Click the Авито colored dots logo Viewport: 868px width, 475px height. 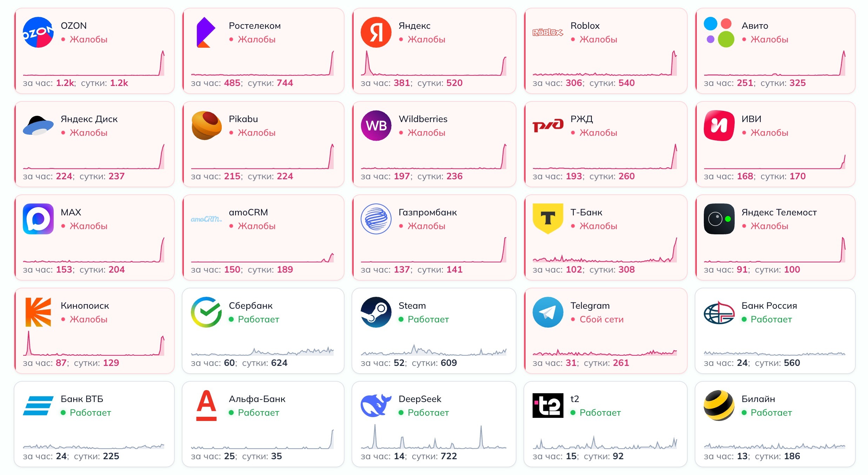[719, 32]
